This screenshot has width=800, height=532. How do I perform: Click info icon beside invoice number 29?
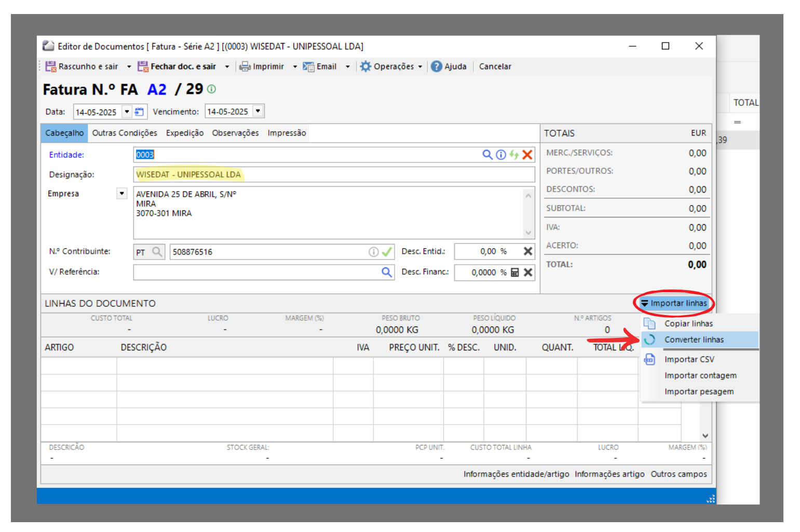click(x=211, y=89)
